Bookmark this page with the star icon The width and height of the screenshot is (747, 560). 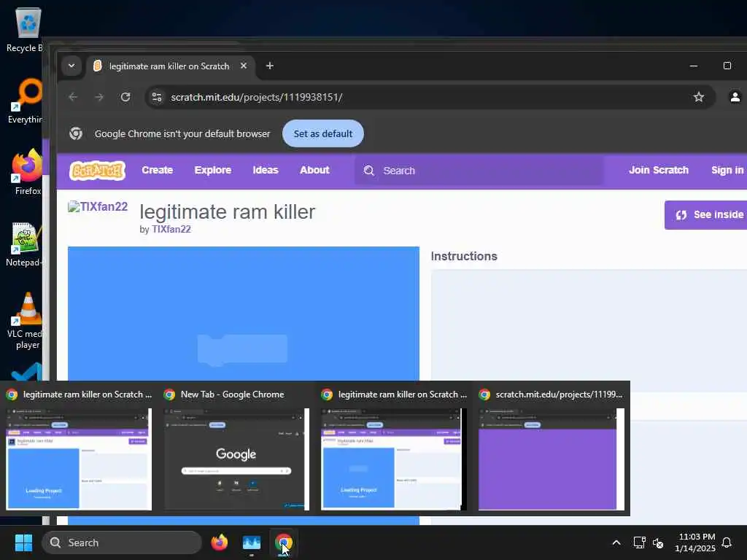click(698, 97)
